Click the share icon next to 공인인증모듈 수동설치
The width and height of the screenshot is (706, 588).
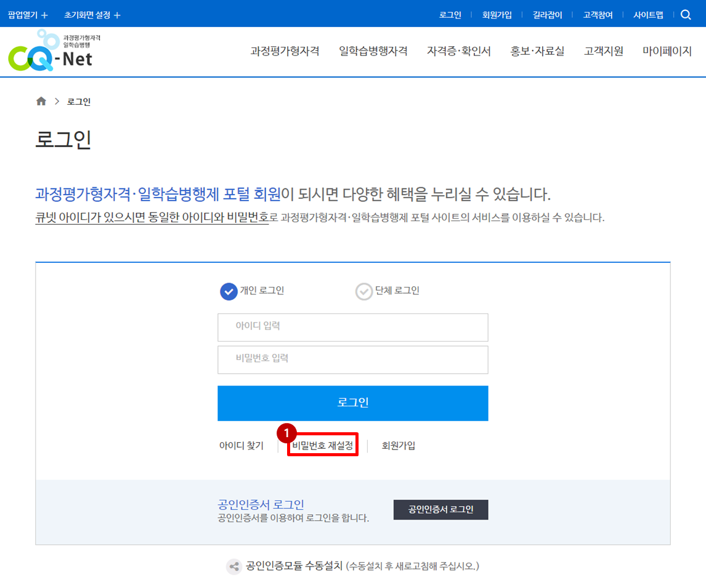[233, 566]
